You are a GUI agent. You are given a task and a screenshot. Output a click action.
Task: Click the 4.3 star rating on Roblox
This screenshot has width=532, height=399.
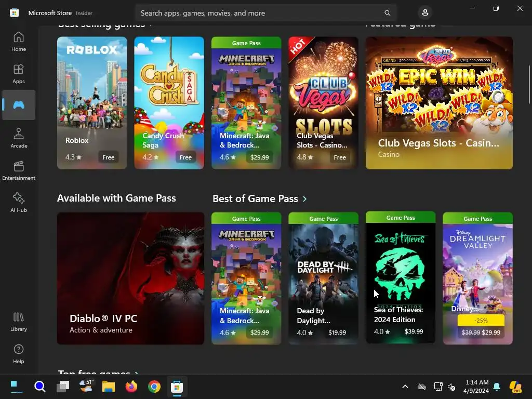click(73, 157)
